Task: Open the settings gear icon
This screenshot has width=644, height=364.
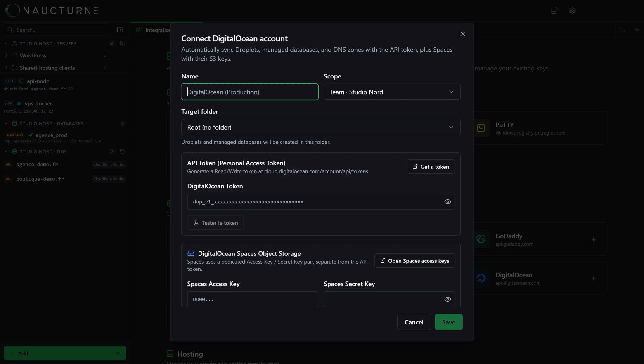Action: coord(572,11)
